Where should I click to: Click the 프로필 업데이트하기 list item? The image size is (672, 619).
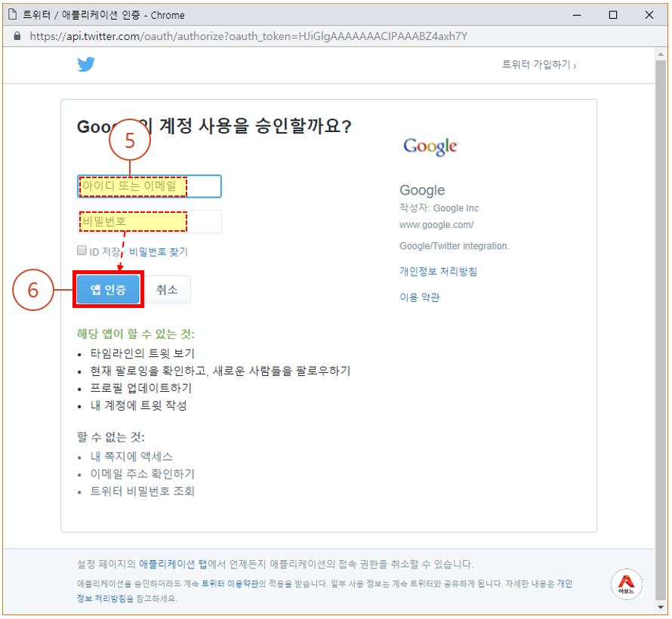point(140,388)
